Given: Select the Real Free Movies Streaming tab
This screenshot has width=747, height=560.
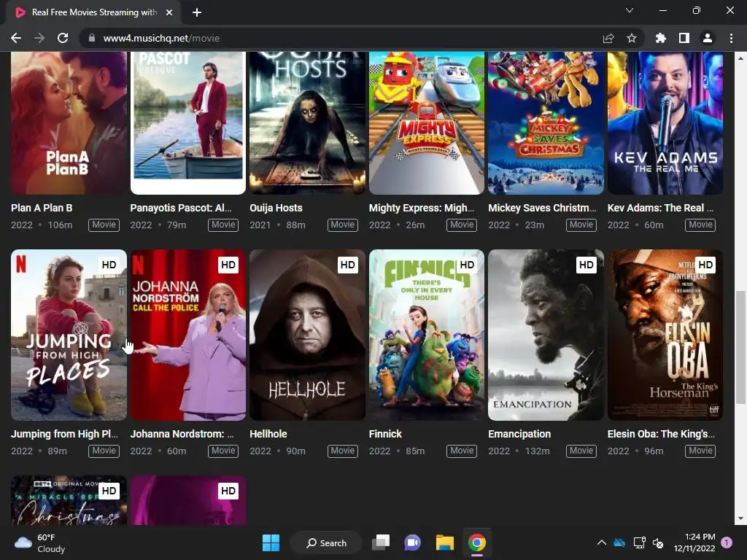Looking at the screenshot, I should (x=93, y=12).
